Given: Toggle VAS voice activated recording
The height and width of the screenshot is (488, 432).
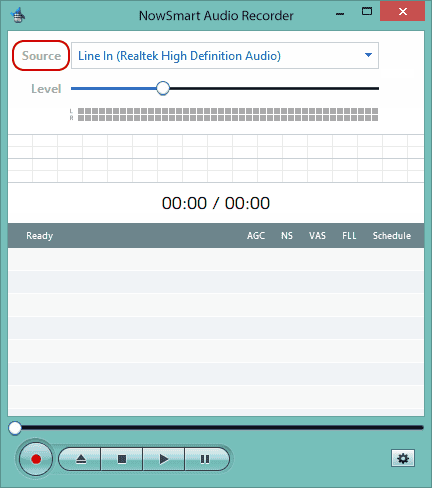Looking at the screenshot, I should coord(317,236).
